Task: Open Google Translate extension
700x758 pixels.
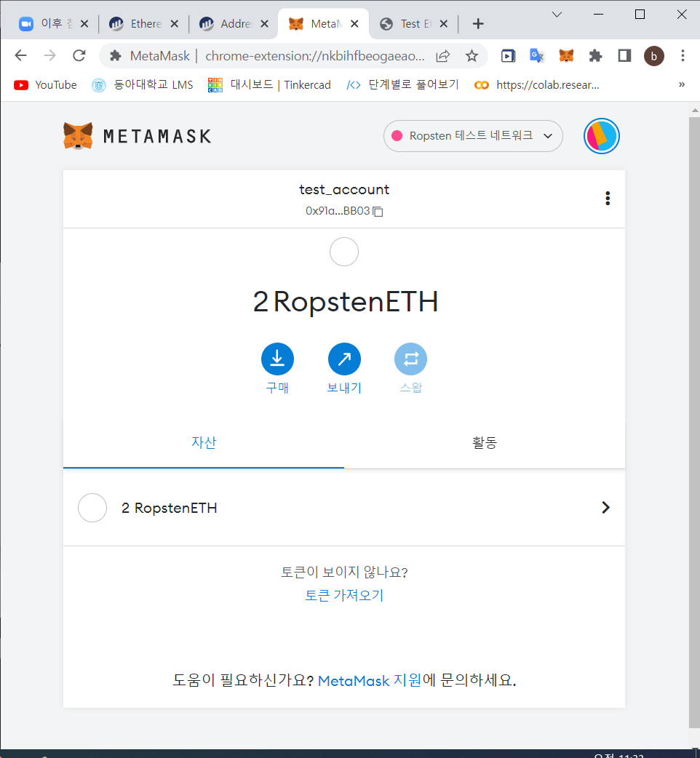Action: click(536, 56)
